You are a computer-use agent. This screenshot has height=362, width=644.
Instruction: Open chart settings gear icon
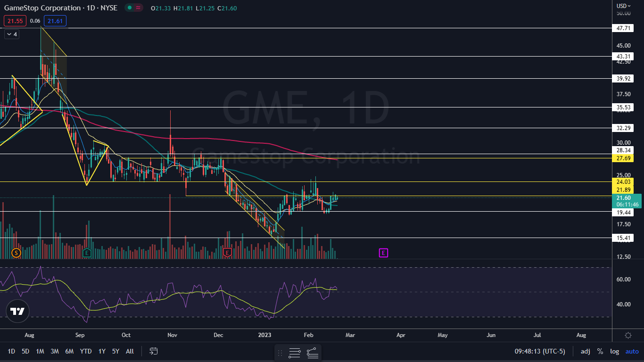click(x=628, y=335)
